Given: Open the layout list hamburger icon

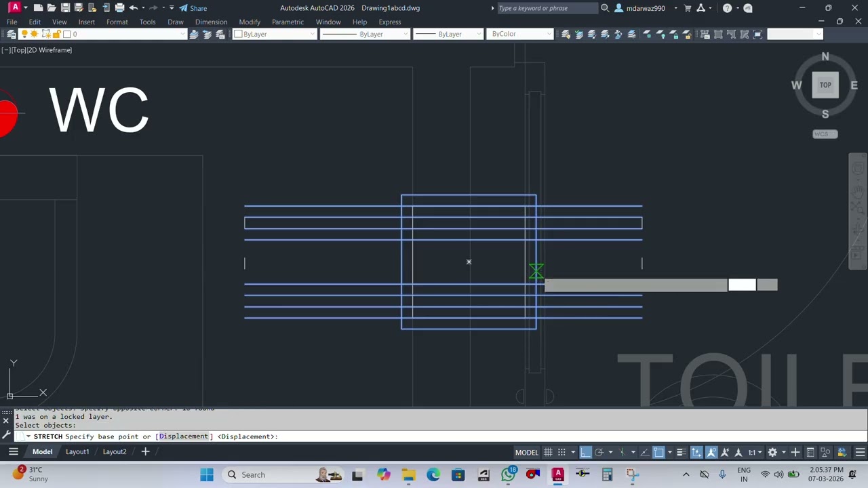Looking at the screenshot, I should click(x=13, y=451).
